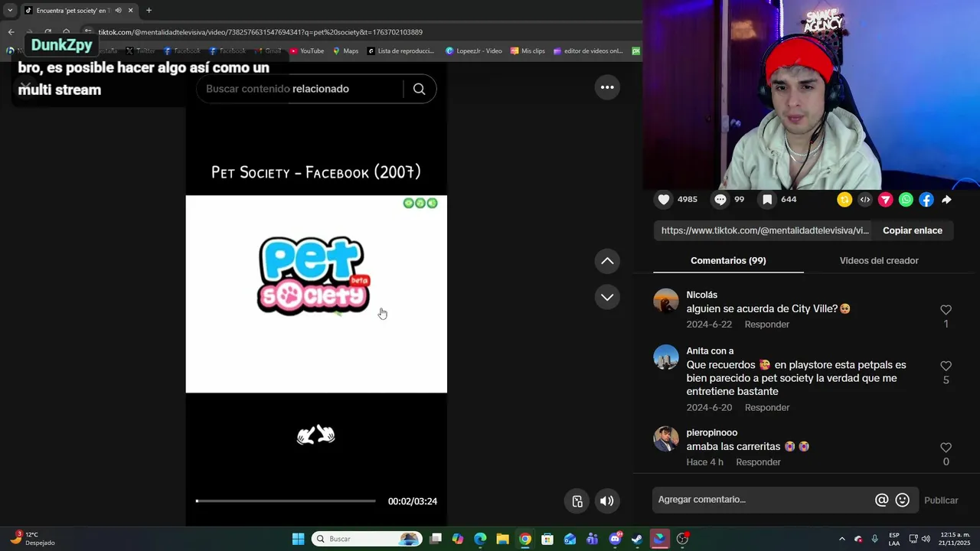This screenshot has width=980, height=551.
Task: Open the LopeezJr - Video bookmark
Action: click(474, 51)
